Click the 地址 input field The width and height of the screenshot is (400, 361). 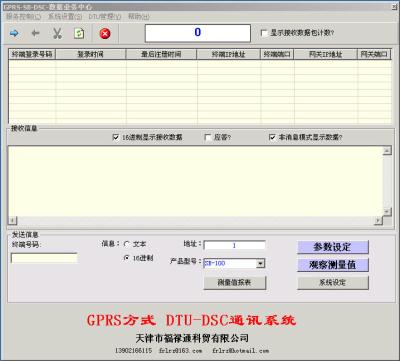(234, 245)
